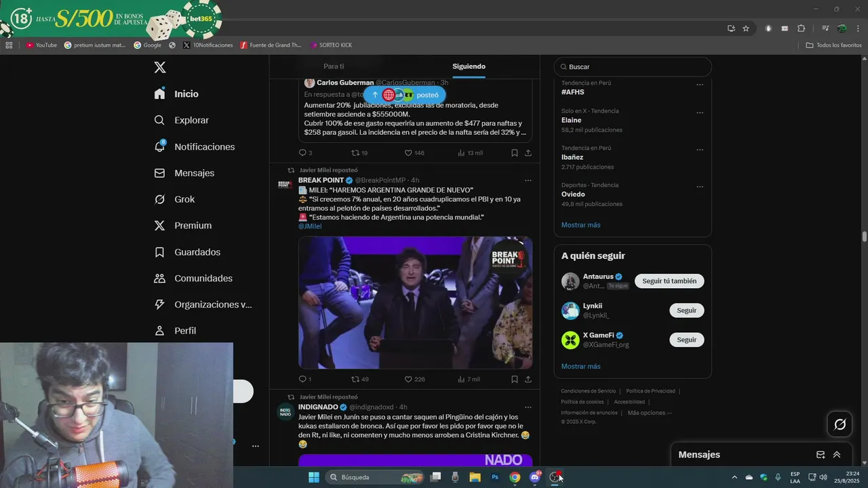
Task: Like BREAK POINT post with 226 likes
Action: [414, 380]
